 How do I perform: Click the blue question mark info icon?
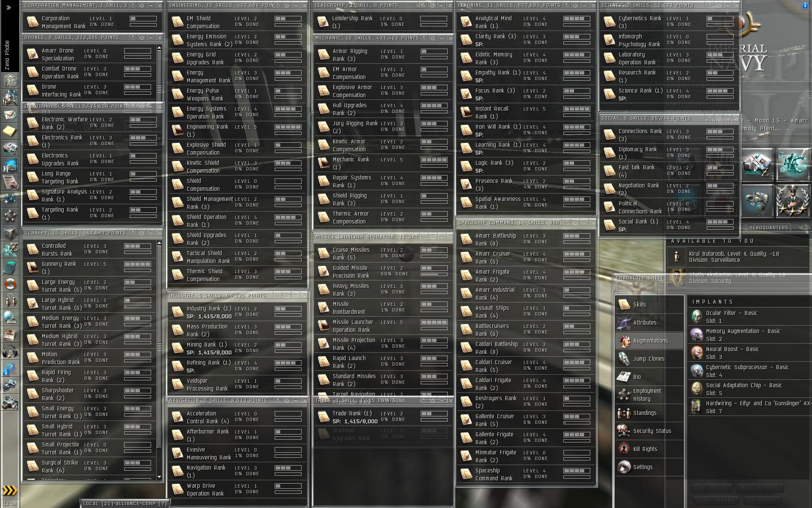click(10, 370)
